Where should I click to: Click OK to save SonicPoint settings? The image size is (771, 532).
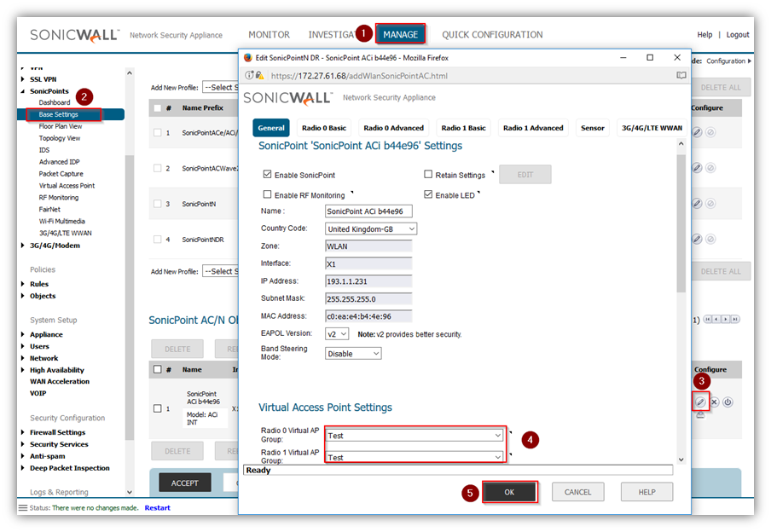pos(509,492)
